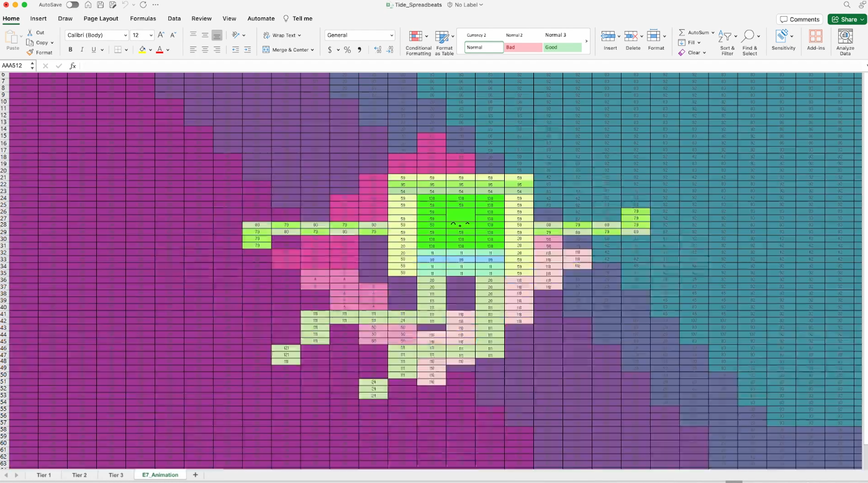Screen dimensions: 868x483
Task: Expand the cell styles gallery arrow
Action: pyautogui.click(x=586, y=41)
